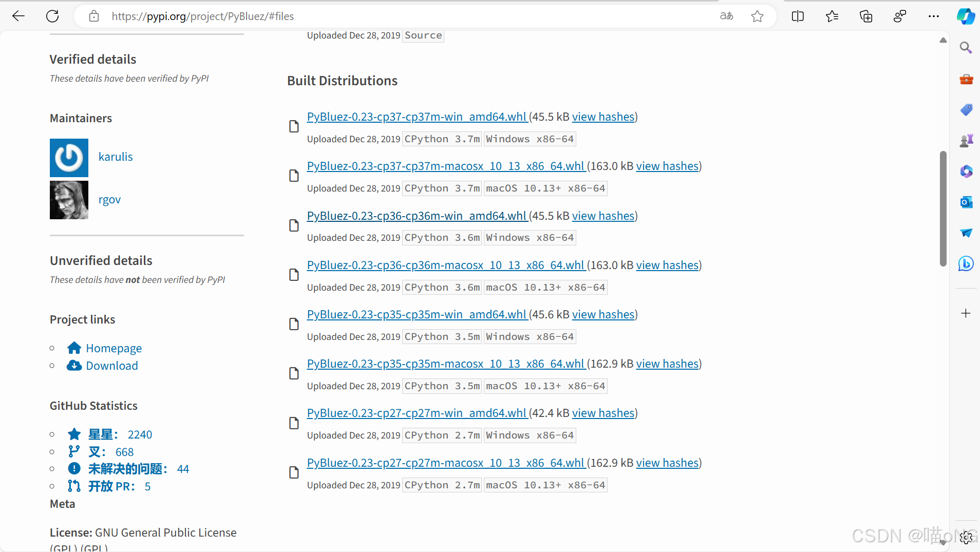Click the CPython 3.7m tag for Windows
The image size is (980, 552).
pyautogui.click(x=442, y=139)
